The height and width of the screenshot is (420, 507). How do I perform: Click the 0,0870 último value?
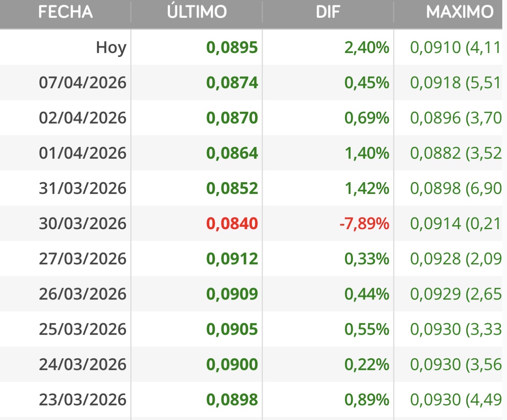tap(232, 118)
